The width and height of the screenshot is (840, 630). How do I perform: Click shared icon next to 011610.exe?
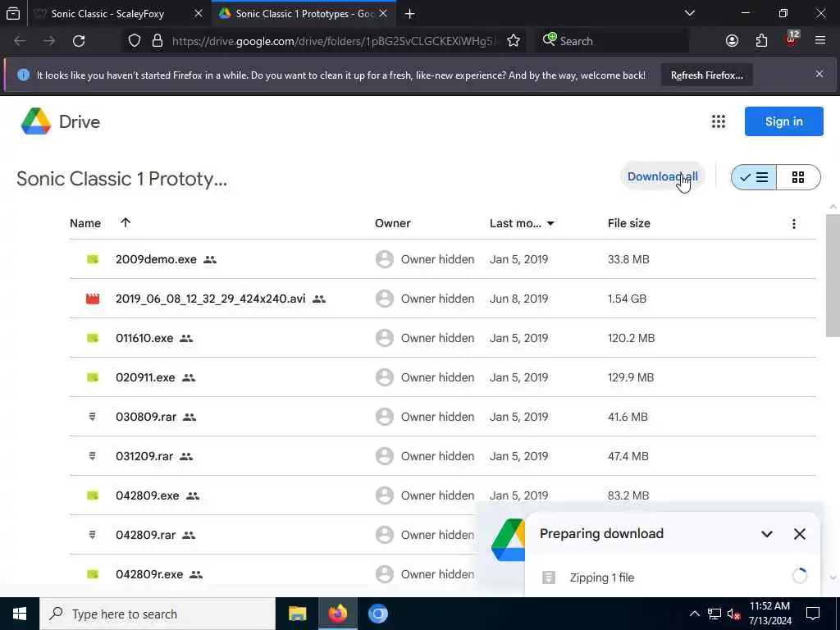186,339
